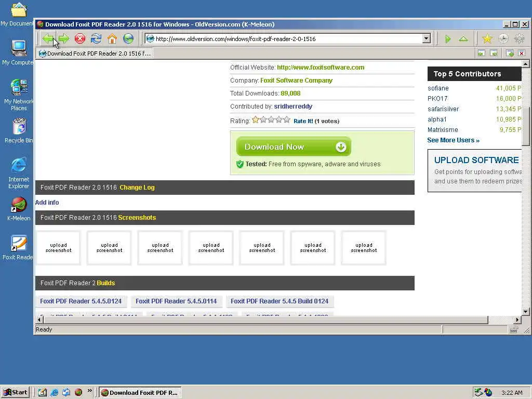This screenshot has width=532, height=399.
Task: Click the See More Users link
Action: 453,140
